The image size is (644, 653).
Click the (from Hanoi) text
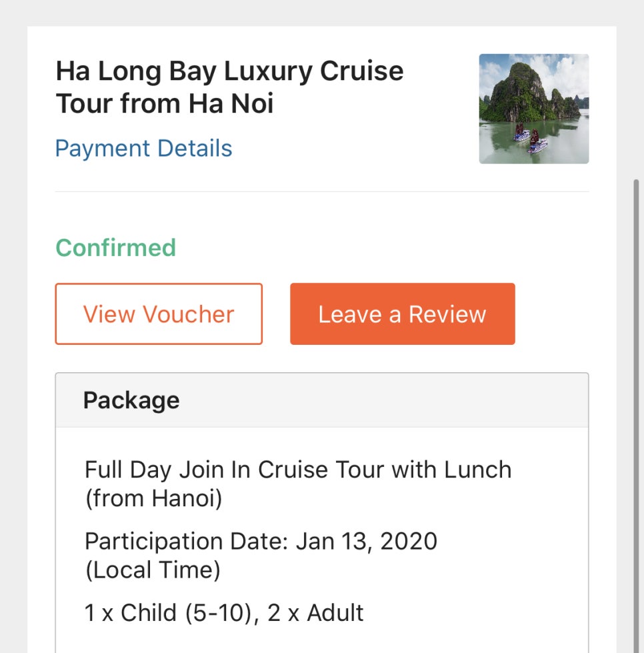tap(153, 498)
